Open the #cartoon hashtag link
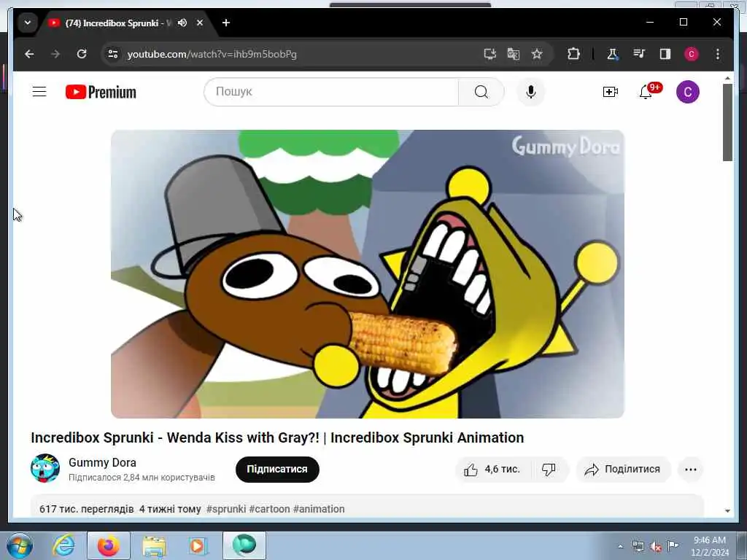The image size is (747, 560). (269, 508)
